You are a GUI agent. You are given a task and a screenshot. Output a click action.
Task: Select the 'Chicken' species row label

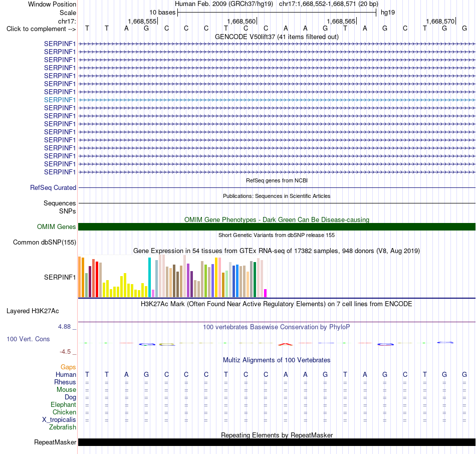[64, 412]
